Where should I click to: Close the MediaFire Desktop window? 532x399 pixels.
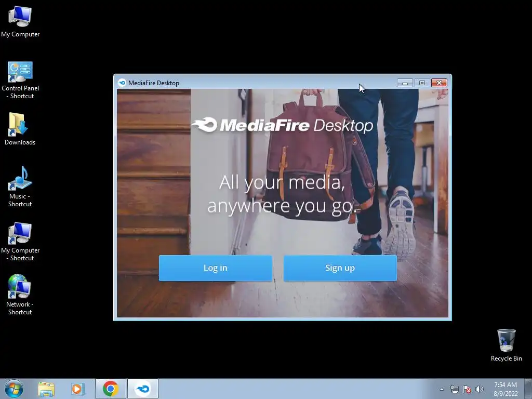pos(439,83)
